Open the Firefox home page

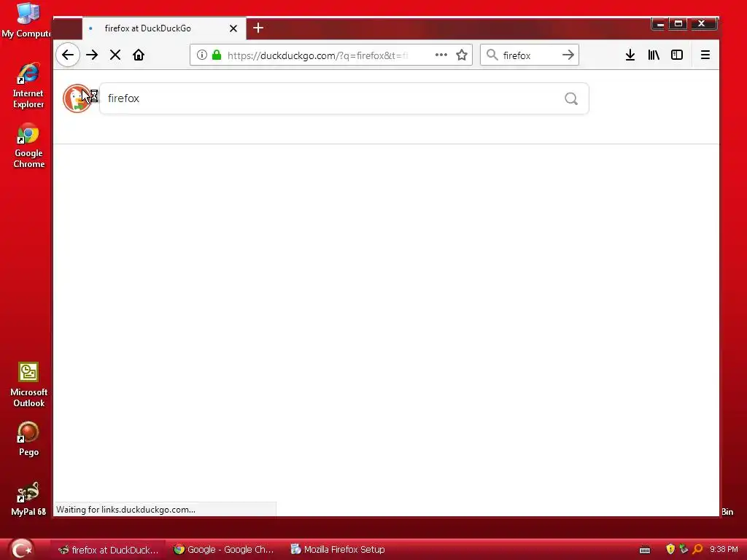click(139, 55)
